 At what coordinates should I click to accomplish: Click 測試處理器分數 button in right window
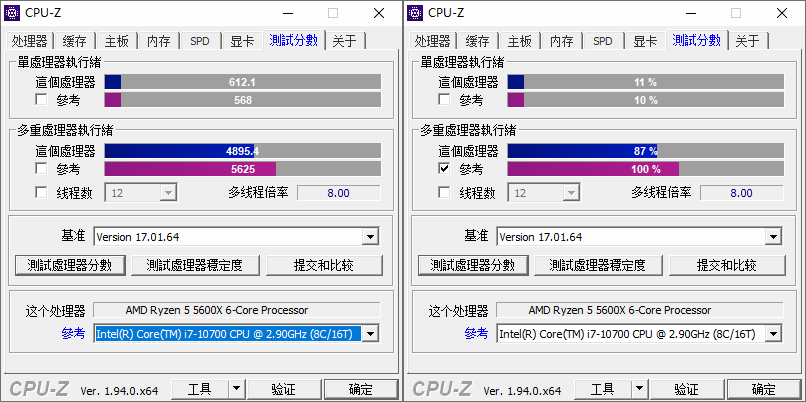(x=473, y=265)
